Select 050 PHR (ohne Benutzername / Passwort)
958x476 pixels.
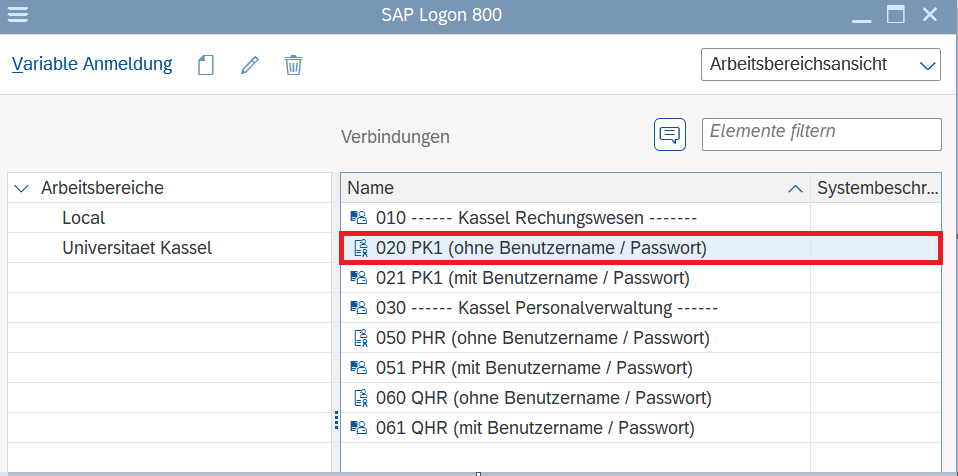pyautogui.click(x=641, y=338)
